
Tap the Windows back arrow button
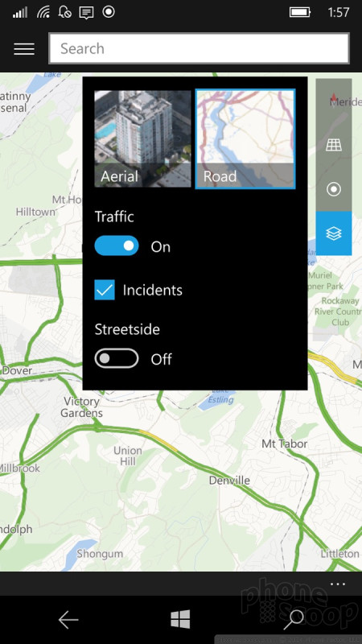click(x=68, y=620)
